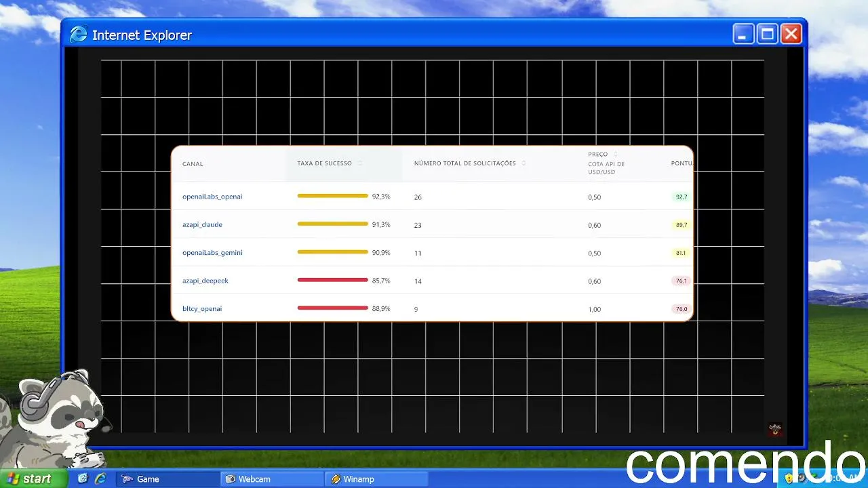The image size is (868, 488).
Task: Click the PREÇO header label
Action: click(598, 155)
